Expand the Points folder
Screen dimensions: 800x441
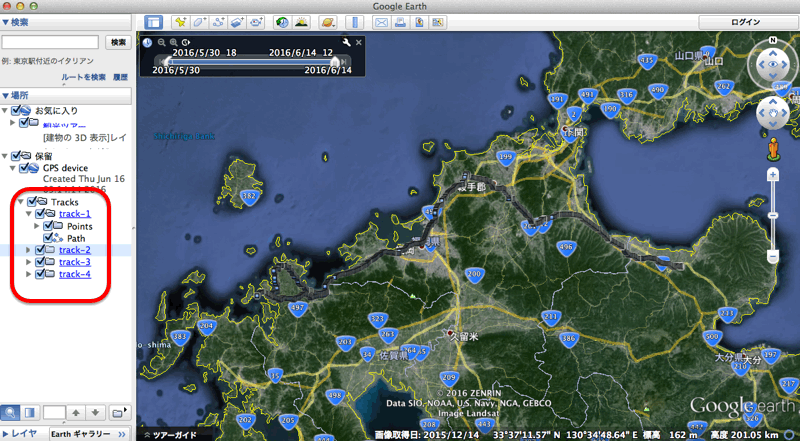pyautogui.click(x=37, y=226)
